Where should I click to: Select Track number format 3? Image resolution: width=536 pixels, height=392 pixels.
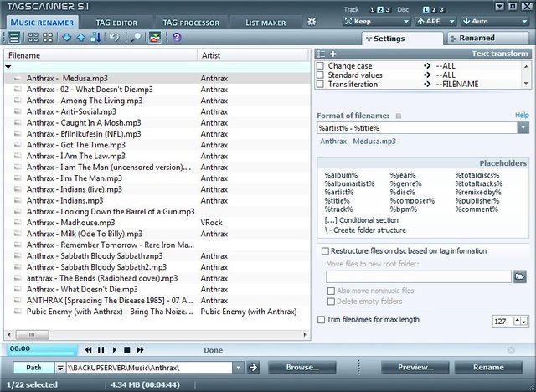(388, 9)
